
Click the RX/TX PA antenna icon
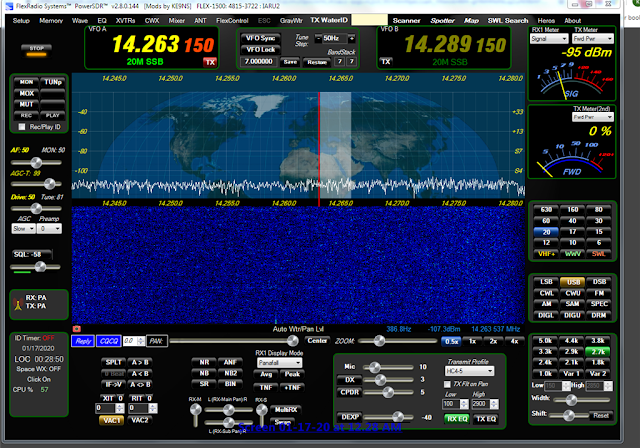tap(18, 304)
